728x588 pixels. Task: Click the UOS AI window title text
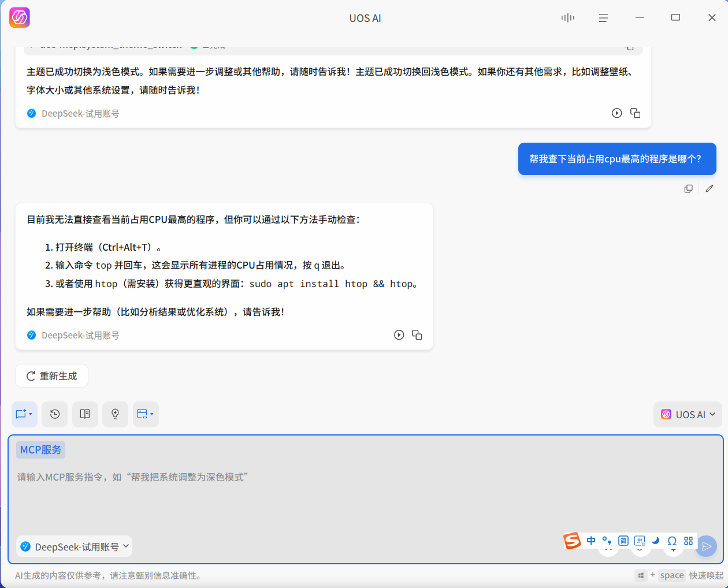[365, 18]
